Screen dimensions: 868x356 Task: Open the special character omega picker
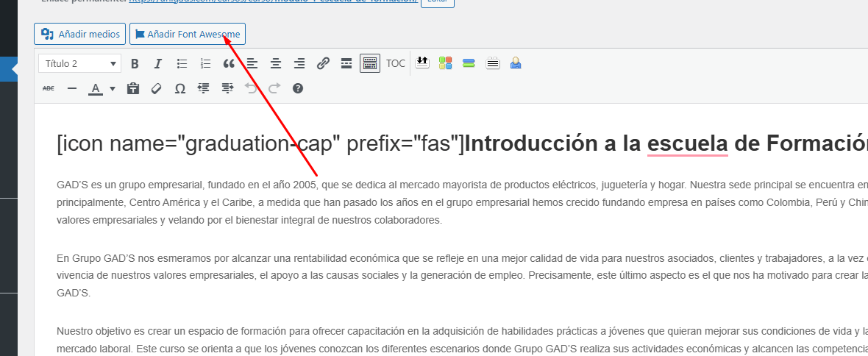[x=180, y=88]
